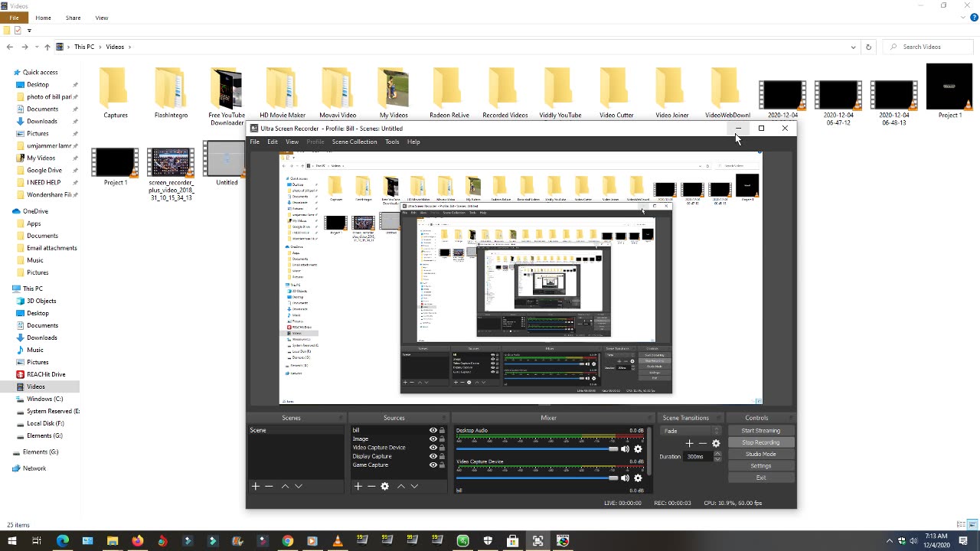The height and width of the screenshot is (551, 980).
Task: Adjust Desktop Audio volume slider
Action: click(x=537, y=449)
